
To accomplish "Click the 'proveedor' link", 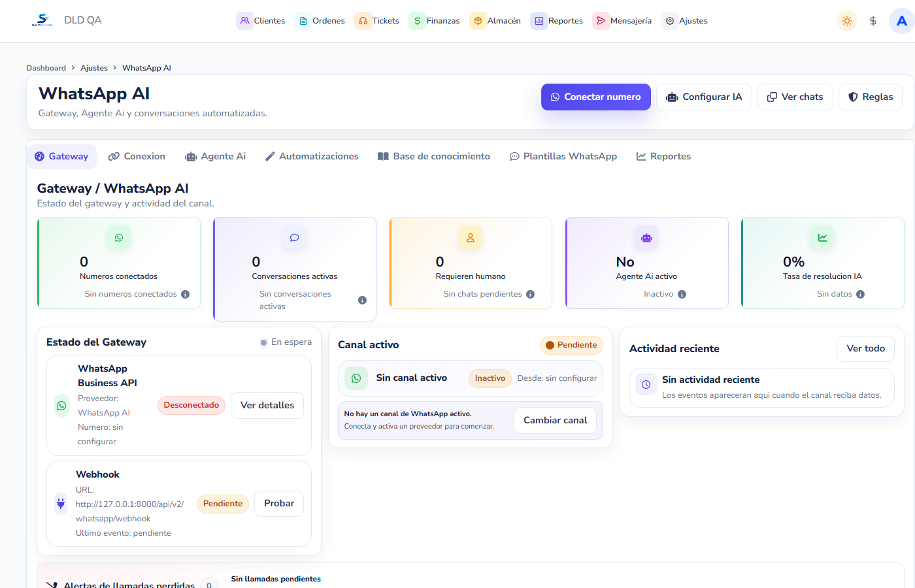I will 425,427.
